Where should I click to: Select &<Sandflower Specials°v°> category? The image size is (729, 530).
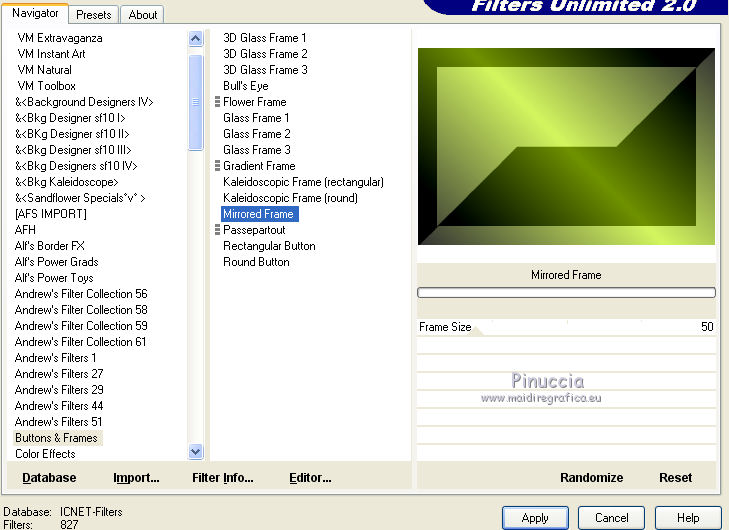coord(80,198)
